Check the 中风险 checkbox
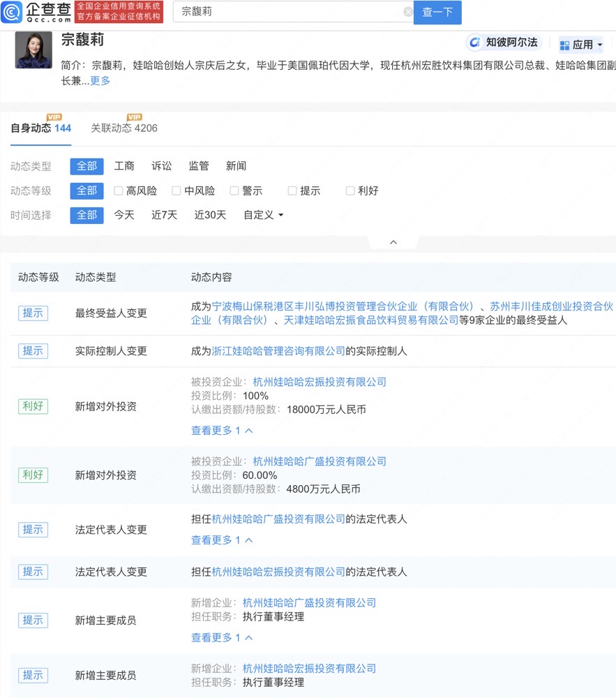Image resolution: width=616 pixels, height=698 pixels. [176, 191]
